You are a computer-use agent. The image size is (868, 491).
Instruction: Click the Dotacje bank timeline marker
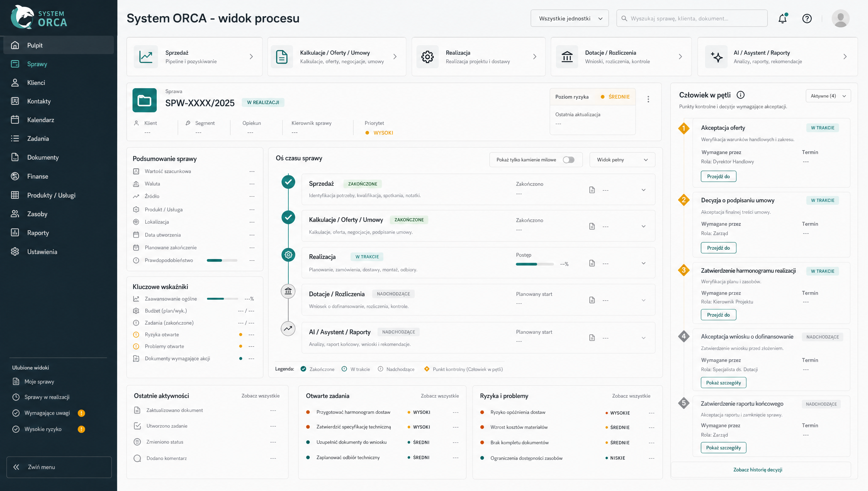coord(288,291)
